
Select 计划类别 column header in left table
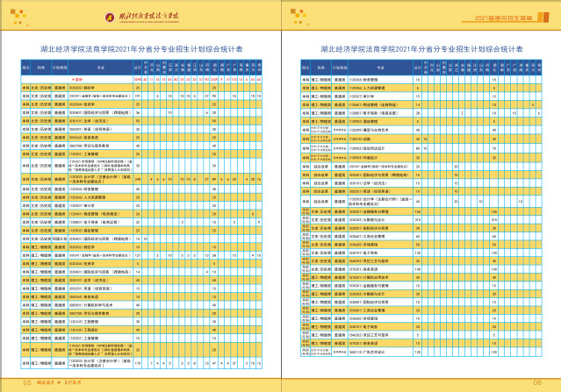click(x=59, y=67)
